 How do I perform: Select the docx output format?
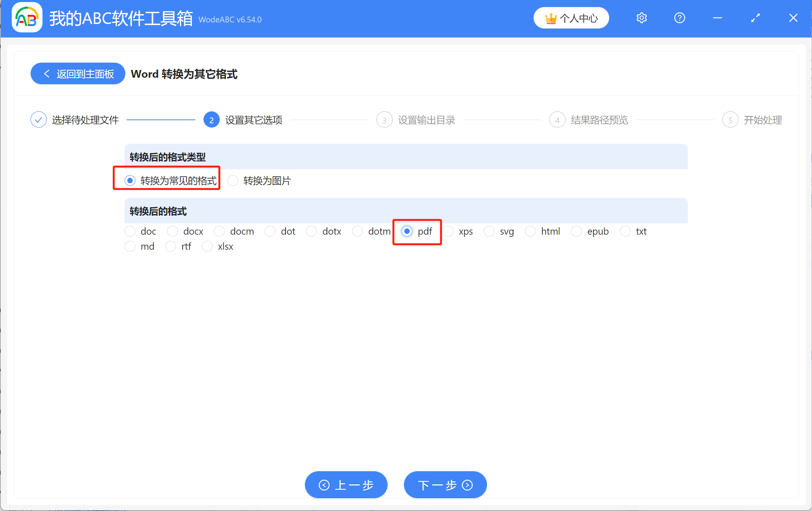[x=173, y=231]
